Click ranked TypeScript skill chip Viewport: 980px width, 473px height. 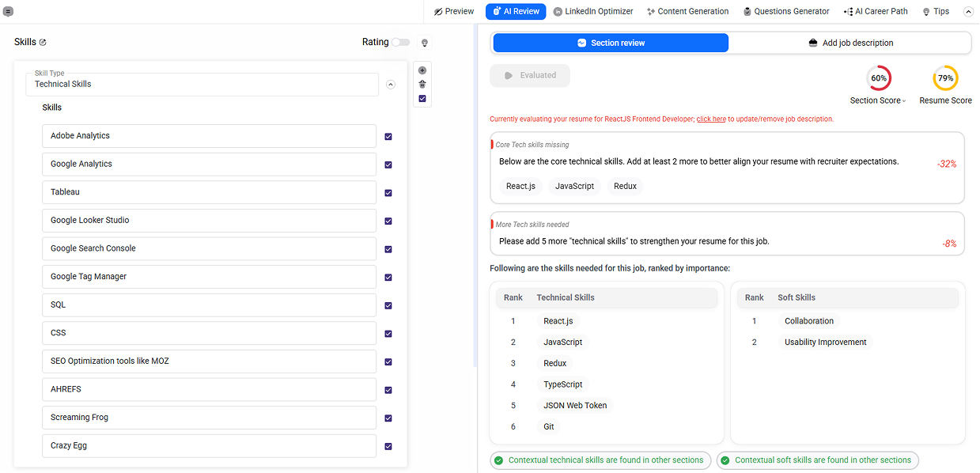tap(563, 384)
